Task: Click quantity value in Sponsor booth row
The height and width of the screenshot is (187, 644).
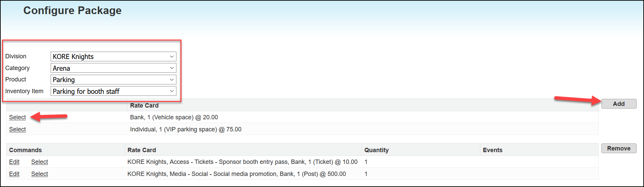Action: 366,162
